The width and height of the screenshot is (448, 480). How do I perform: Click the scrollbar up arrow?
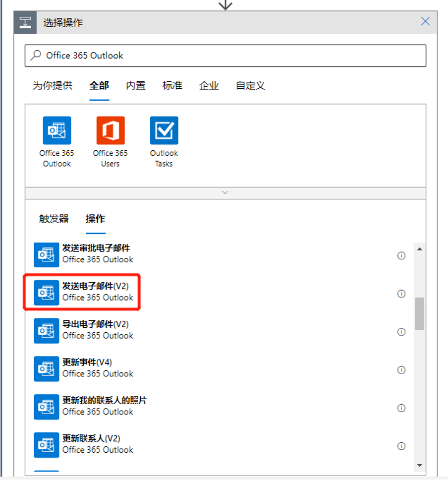[x=420, y=249]
